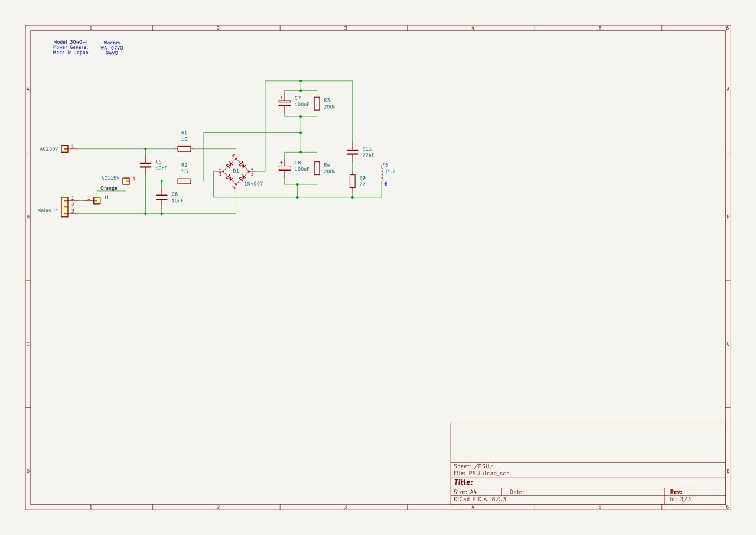Click the C7 100uF electrolytic capacitor
The image size is (756, 535).
coord(285,103)
